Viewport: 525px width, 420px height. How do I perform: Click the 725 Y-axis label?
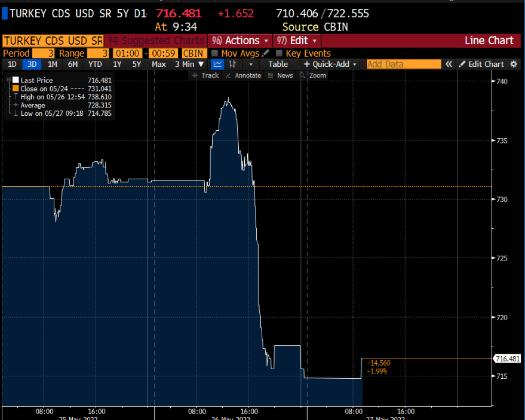click(x=502, y=258)
